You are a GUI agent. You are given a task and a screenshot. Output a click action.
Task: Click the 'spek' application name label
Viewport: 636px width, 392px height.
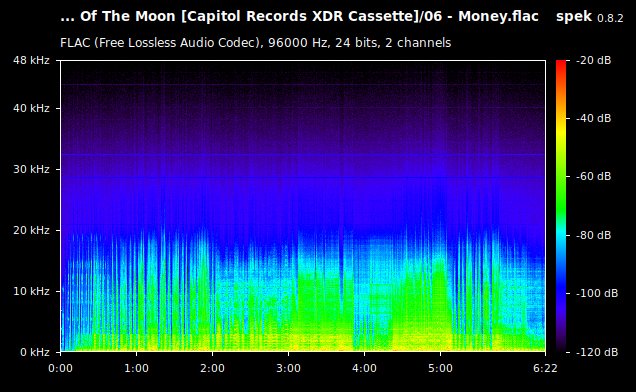pos(574,17)
